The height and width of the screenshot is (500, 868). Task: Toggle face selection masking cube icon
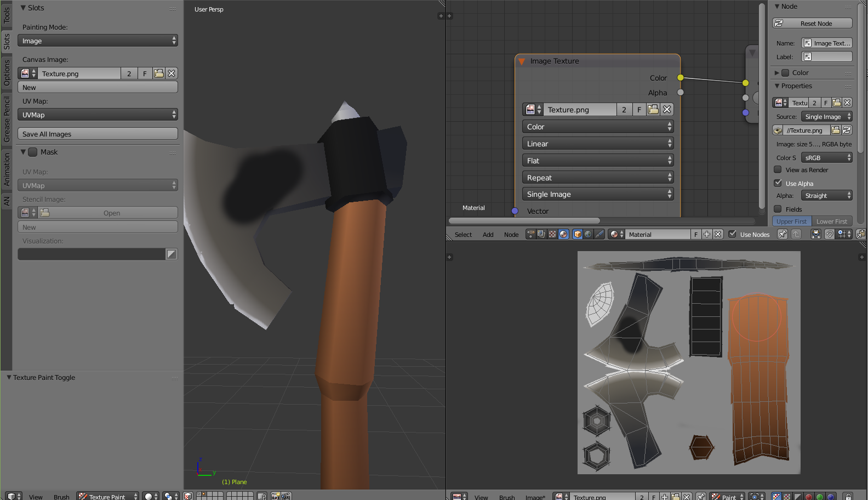coord(188,496)
